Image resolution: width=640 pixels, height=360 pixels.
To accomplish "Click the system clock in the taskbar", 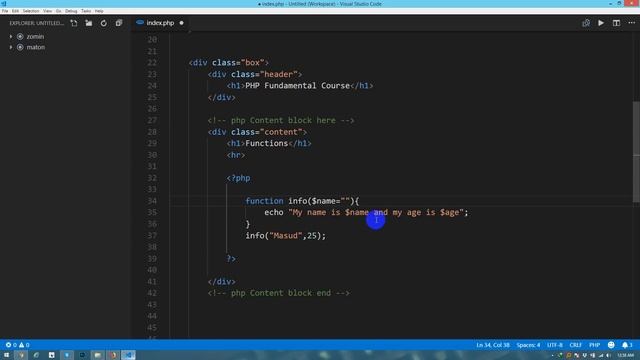I will pos(626,356).
